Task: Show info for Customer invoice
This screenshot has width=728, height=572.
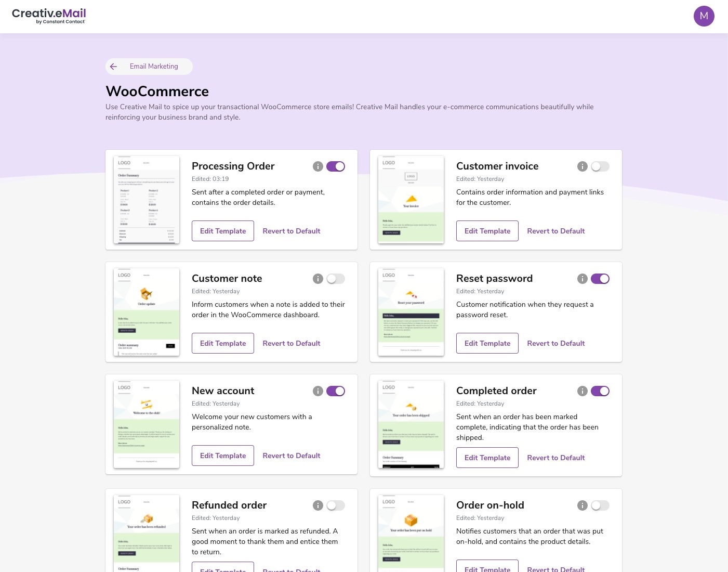Action: point(583,166)
